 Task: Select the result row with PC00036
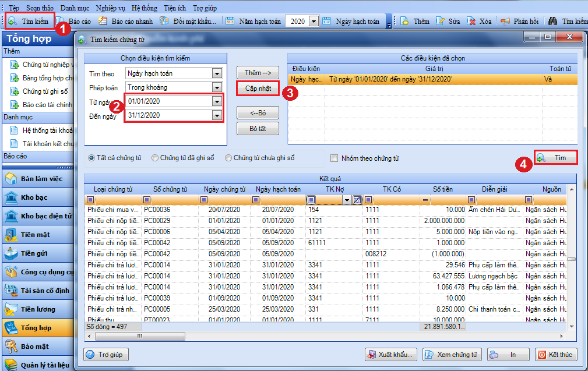click(326, 210)
